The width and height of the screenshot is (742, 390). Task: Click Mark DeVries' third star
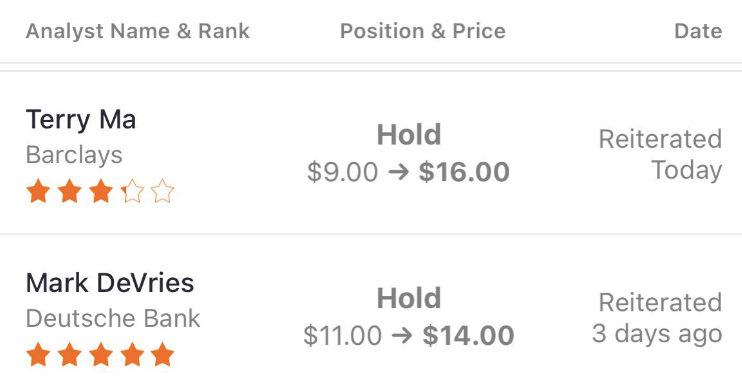pos(101,355)
